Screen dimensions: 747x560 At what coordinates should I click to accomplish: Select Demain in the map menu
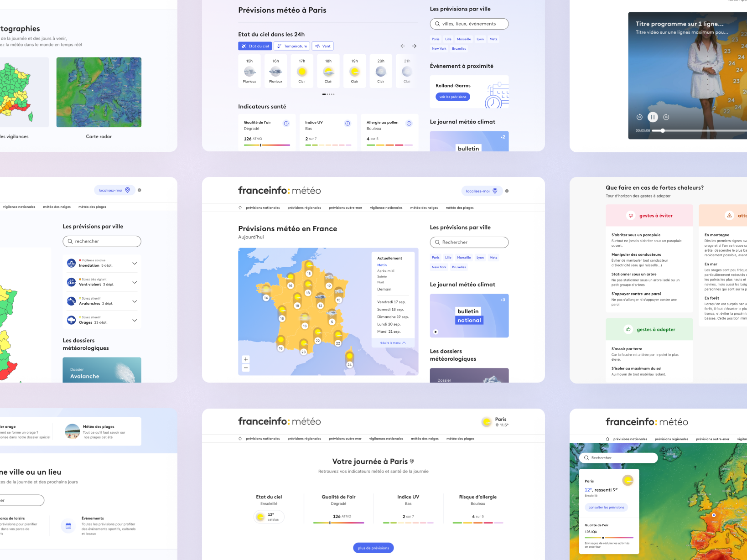pyautogui.click(x=384, y=289)
